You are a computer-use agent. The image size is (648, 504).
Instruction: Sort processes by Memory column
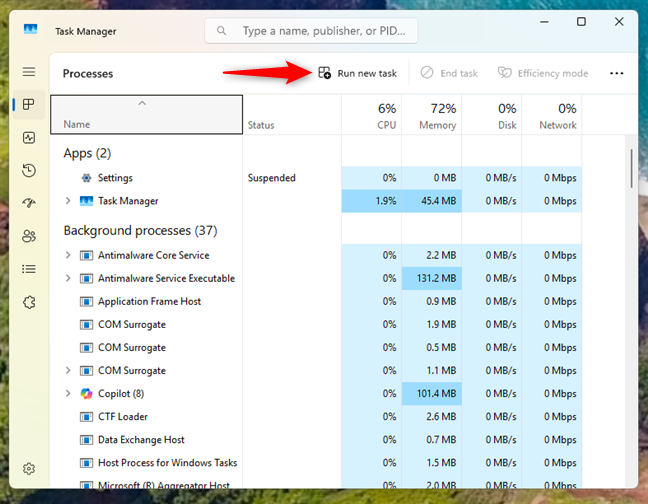coord(432,116)
